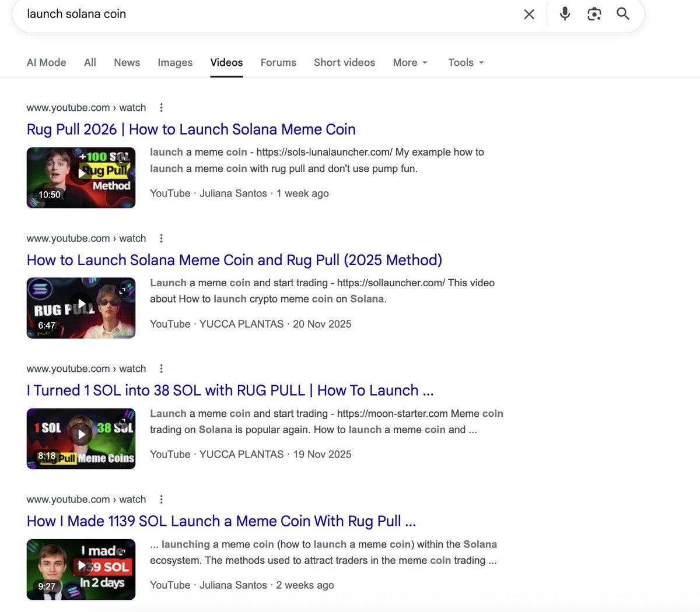Submit search using the magnifying glass icon

(623, 13)
